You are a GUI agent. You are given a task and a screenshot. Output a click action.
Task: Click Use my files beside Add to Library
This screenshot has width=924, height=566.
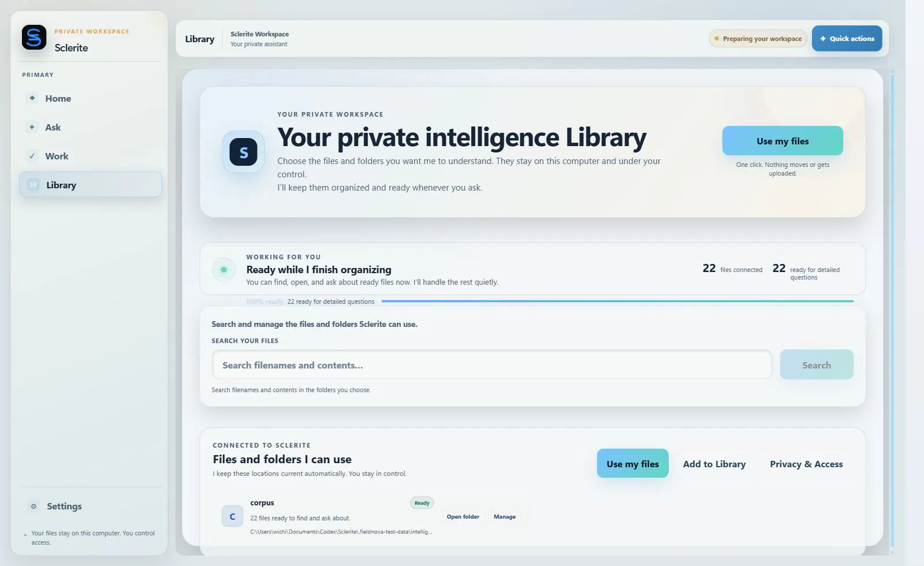tap(632, 464)
